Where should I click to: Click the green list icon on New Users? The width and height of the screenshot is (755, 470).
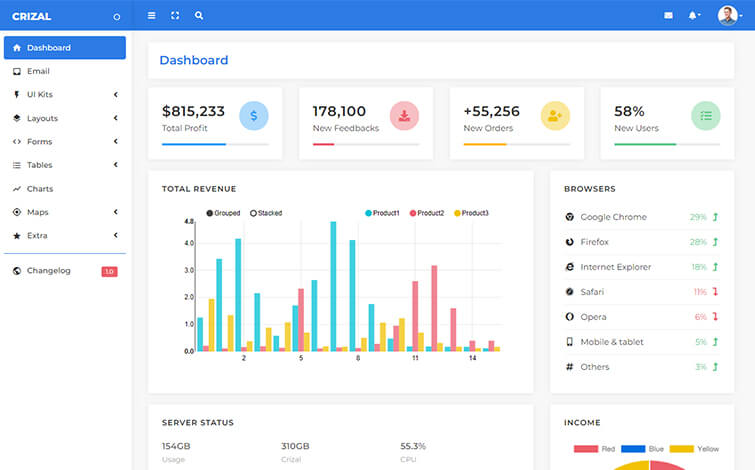(x=706, y=116)
